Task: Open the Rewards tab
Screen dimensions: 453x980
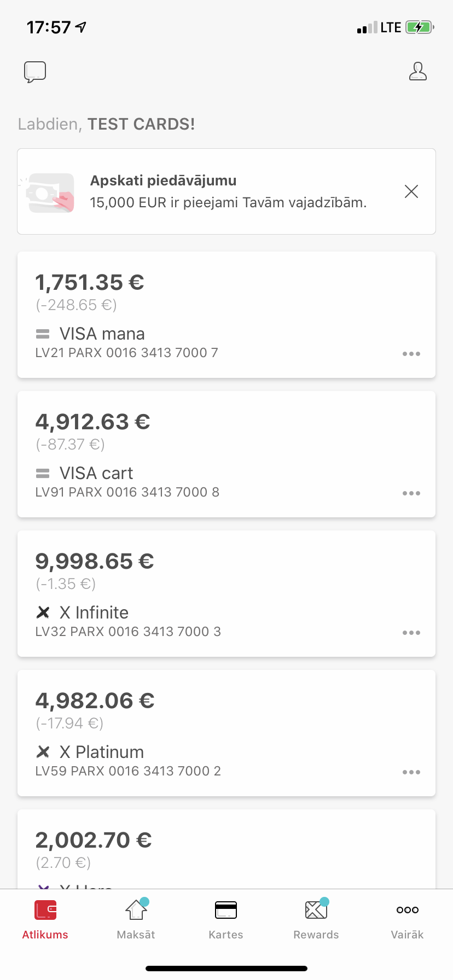Action: point(316,919)
